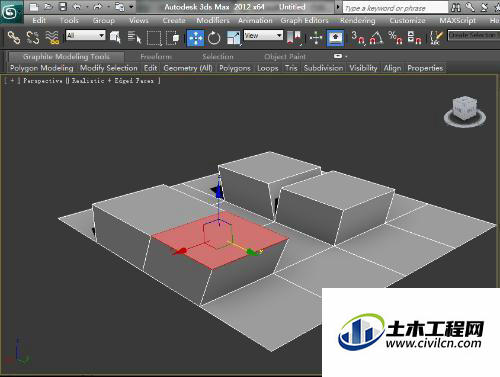Open the selection filter All dropdown
The width and height of the screenshot is (500, 377).
point(86,35)
